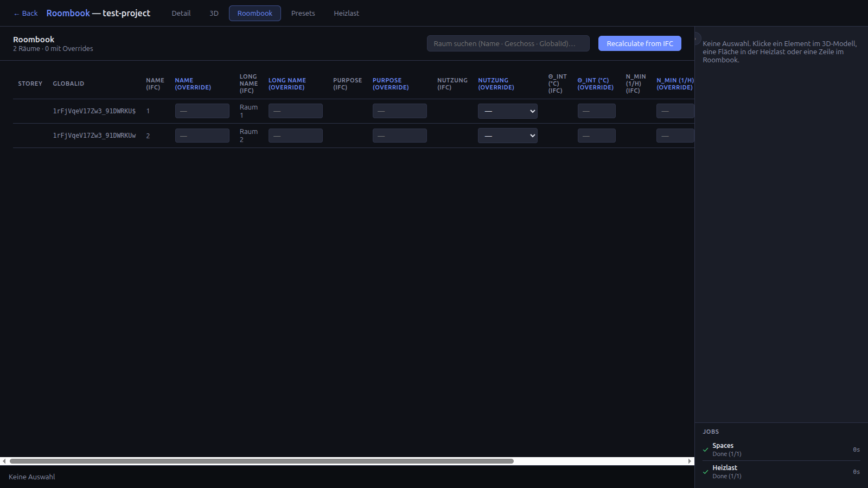Switch to the Detail tab
Viewport: 868px width, 488px height.
pos(181,13)
